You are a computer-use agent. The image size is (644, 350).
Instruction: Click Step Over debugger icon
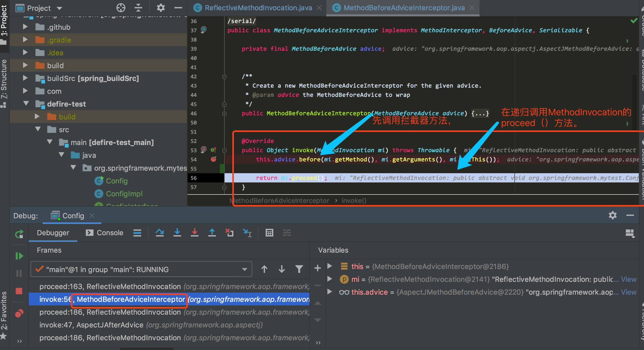tap(160, 233)
